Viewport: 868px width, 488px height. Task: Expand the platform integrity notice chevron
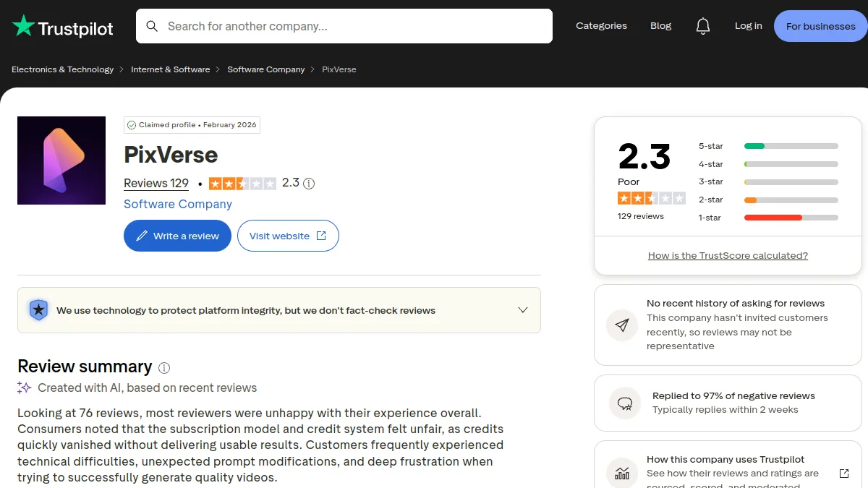click(x=523, y=310)
